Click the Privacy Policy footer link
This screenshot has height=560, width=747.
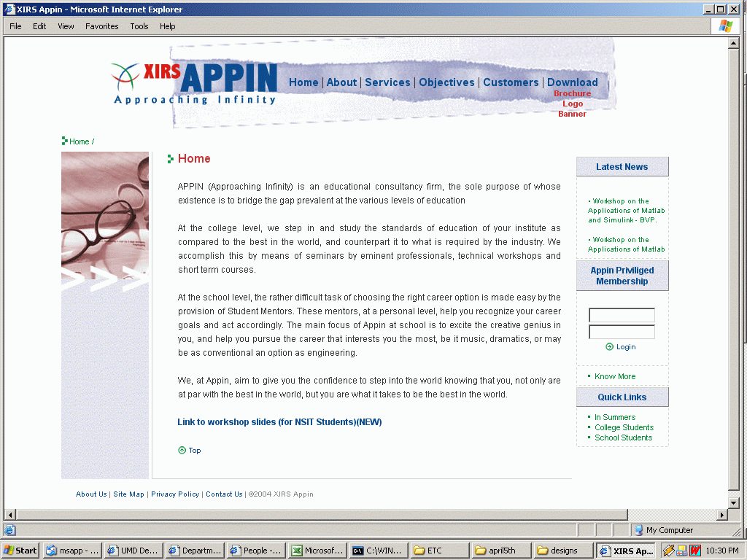click(175, 494)
